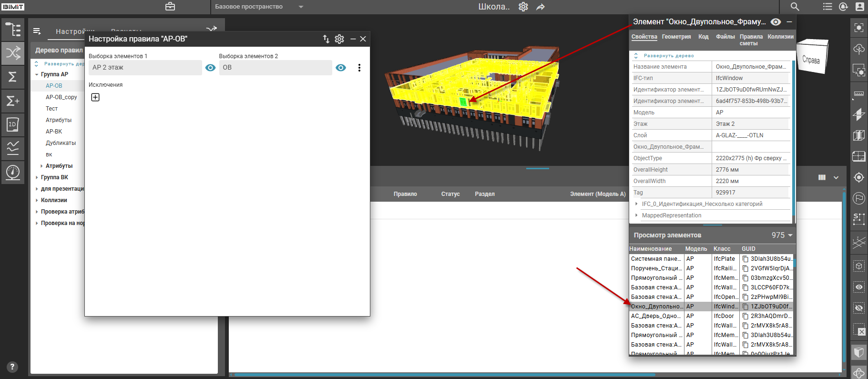Open settings gear next to Школа title
868x379 pixels.
[523, 7]
